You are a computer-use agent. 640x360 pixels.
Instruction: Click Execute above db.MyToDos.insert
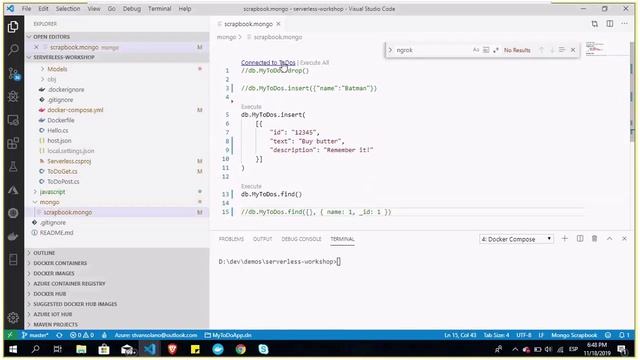(x=251, y=107)
